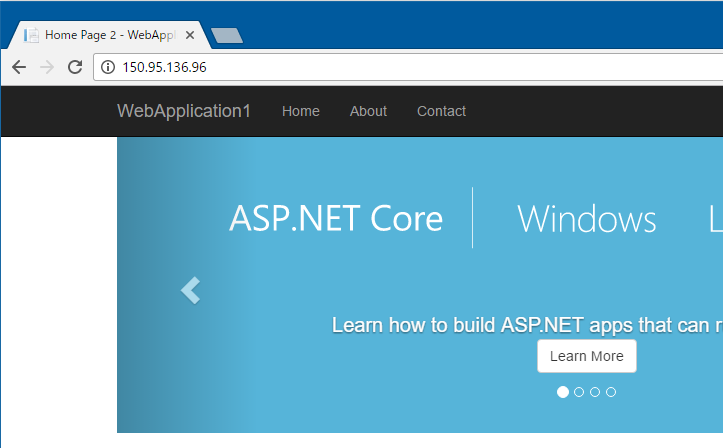
Task: Select the third carousel indicator dot
Action: [x=595, y=392]
